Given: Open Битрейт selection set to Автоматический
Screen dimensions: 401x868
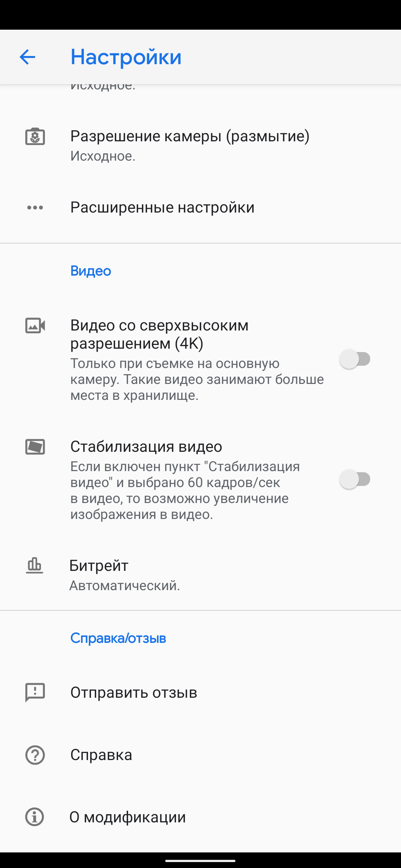Looking at the screenshot, I should 124,575.
